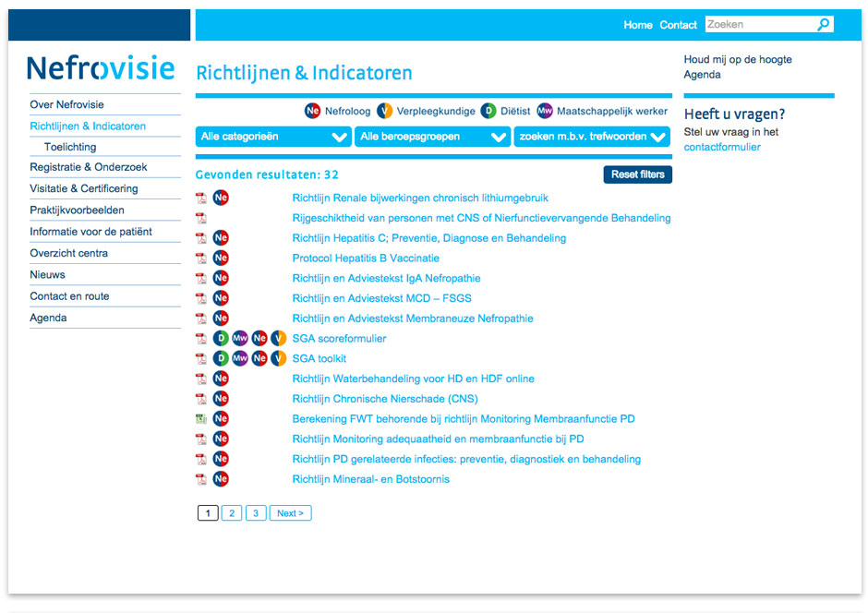Click the Next > pagination button
This screenshot has height=613, width=868.
290,513
